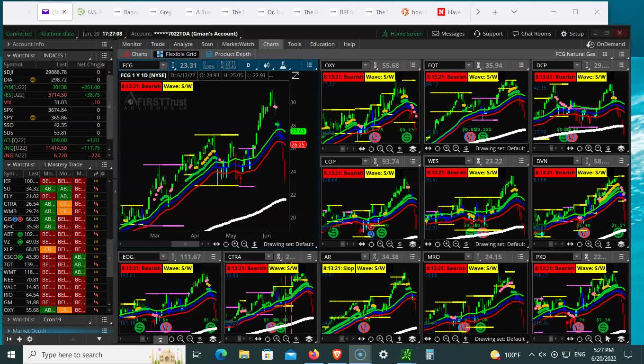Screen dimensions: 644x364
Task: Expand the Market Depth section
Action: pyautogui.click(x=9, y=331)
